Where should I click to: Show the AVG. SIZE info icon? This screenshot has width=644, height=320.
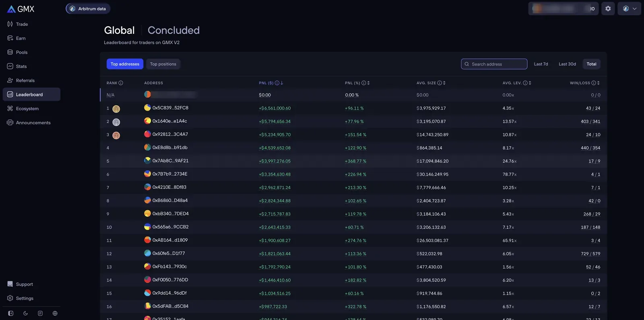440,83
